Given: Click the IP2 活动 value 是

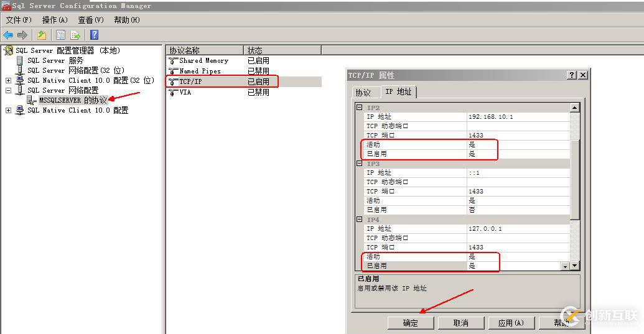Looking at the screenshot, I should tap(472, 144).
